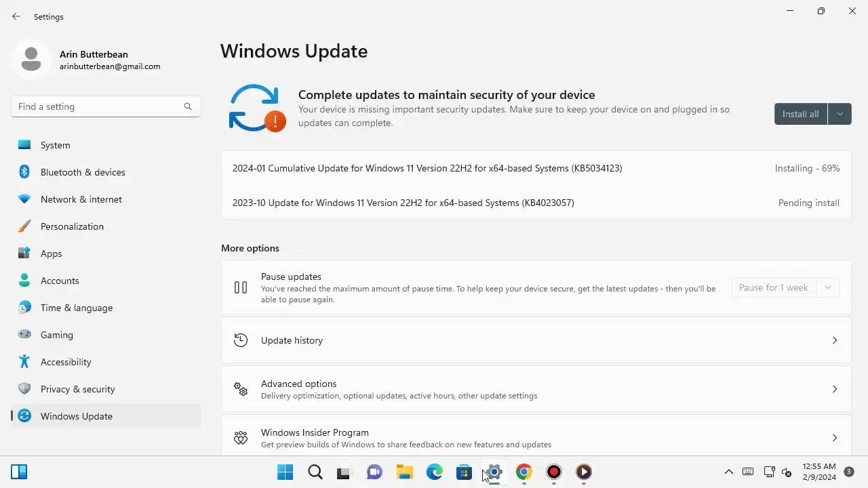Screen dimensions: 868x488
Task: Click the KB5034123 cumulative update row
Action: [x=536, y=168]
